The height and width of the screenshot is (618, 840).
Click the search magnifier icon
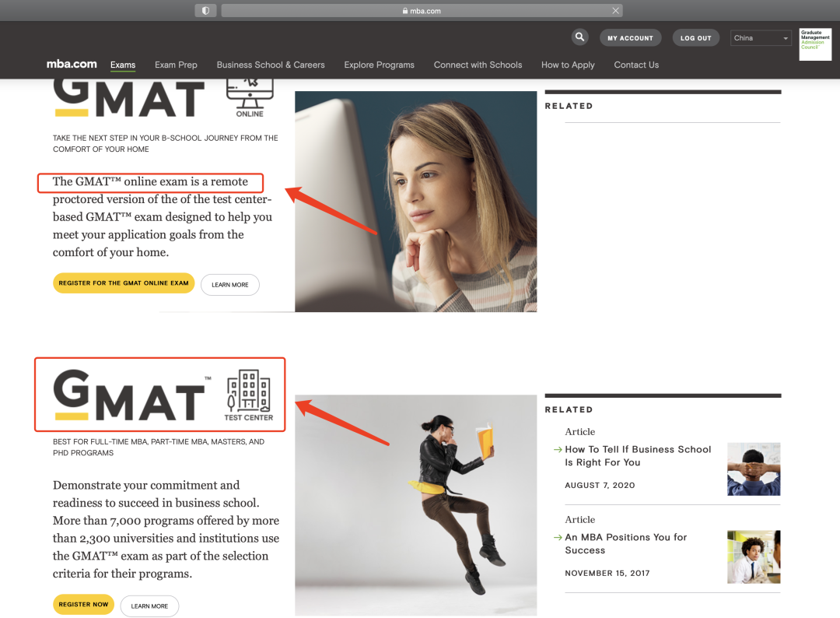pyautogui.click(x=579, y=37)
